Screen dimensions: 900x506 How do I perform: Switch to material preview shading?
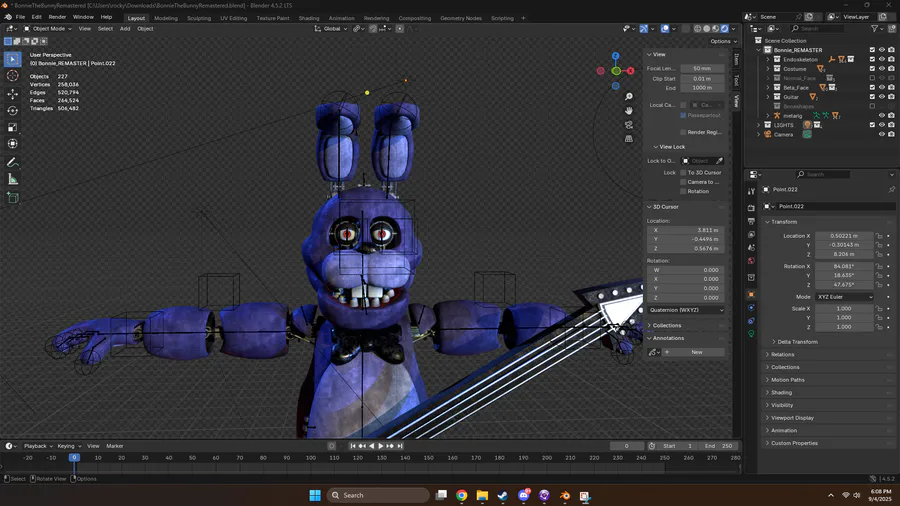pos(716,29)
